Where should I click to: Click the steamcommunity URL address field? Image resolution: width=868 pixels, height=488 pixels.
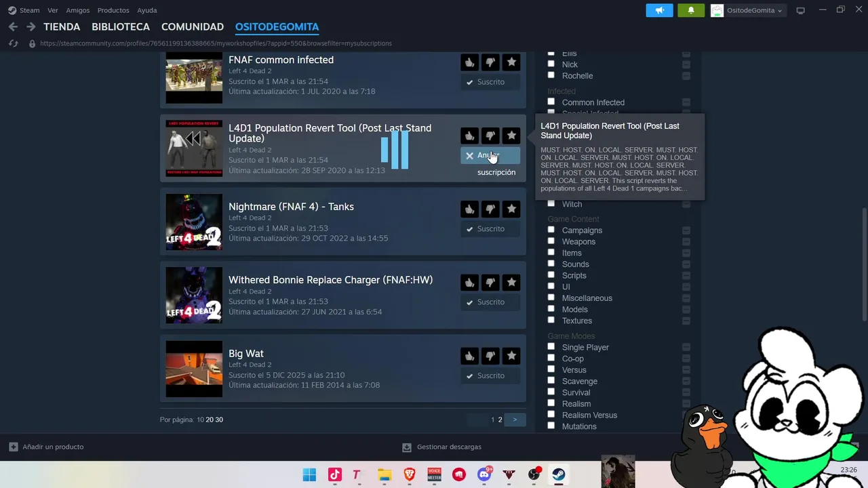[x=216, y=43]
